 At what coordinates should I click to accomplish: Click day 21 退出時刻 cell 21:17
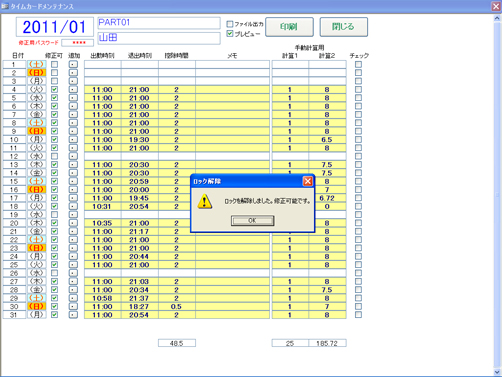pyautogui.click(x=140, y=231)
